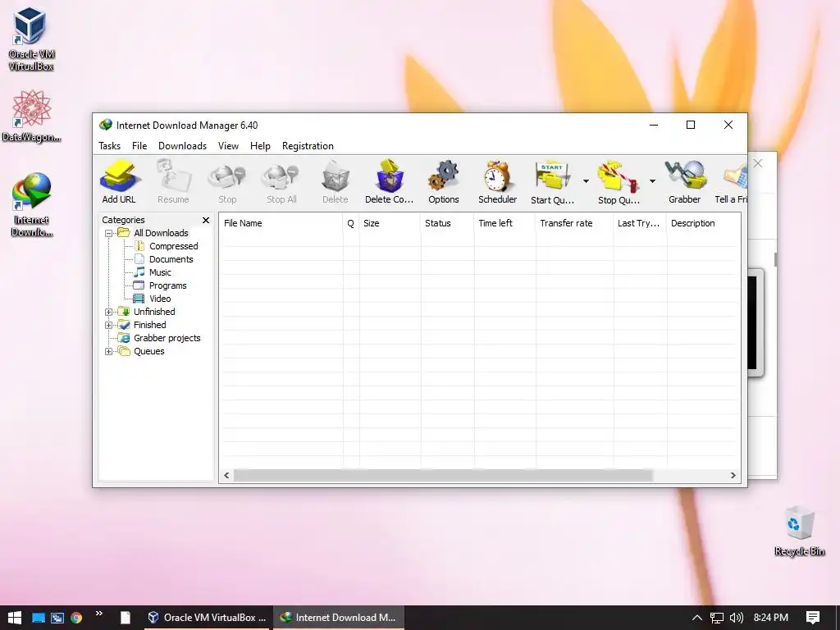The image size is (840, 630).
Task: Click the horizontal scrollbar right arrow
Action: 733,476
